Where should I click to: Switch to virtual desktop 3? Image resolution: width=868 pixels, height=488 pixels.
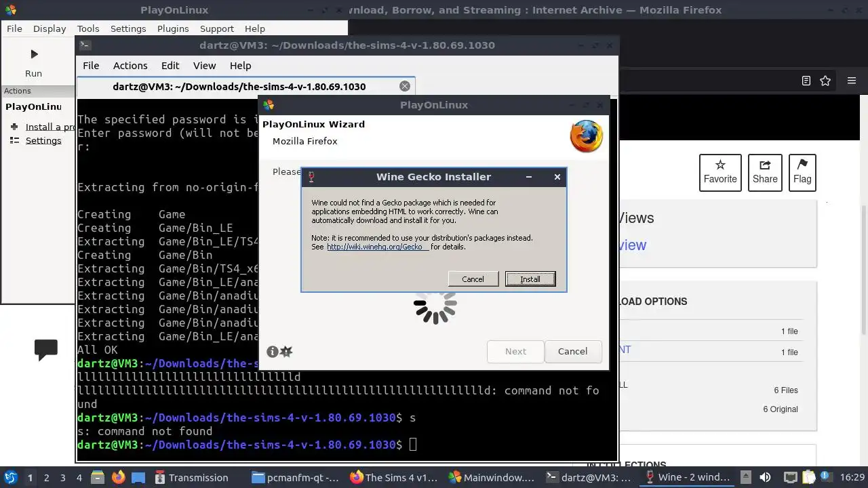62,477
